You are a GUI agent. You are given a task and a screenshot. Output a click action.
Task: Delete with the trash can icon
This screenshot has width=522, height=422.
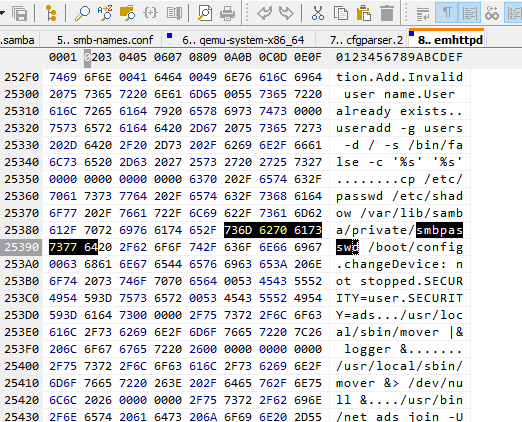pyautogui.click(x=387, y=13)
